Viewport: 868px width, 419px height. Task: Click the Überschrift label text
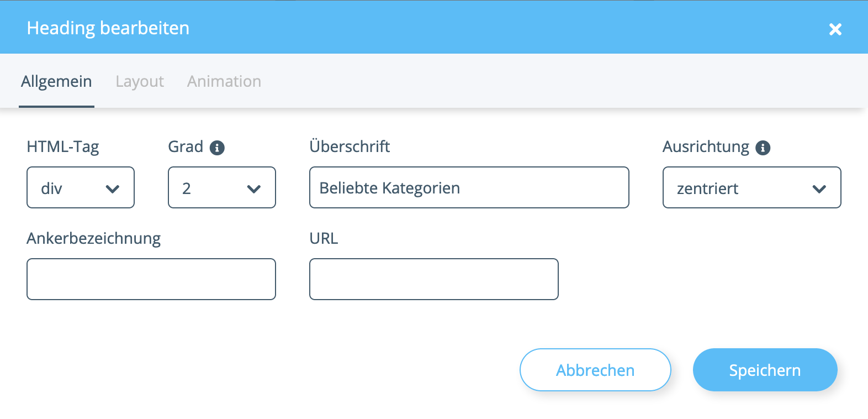(350, 146)
